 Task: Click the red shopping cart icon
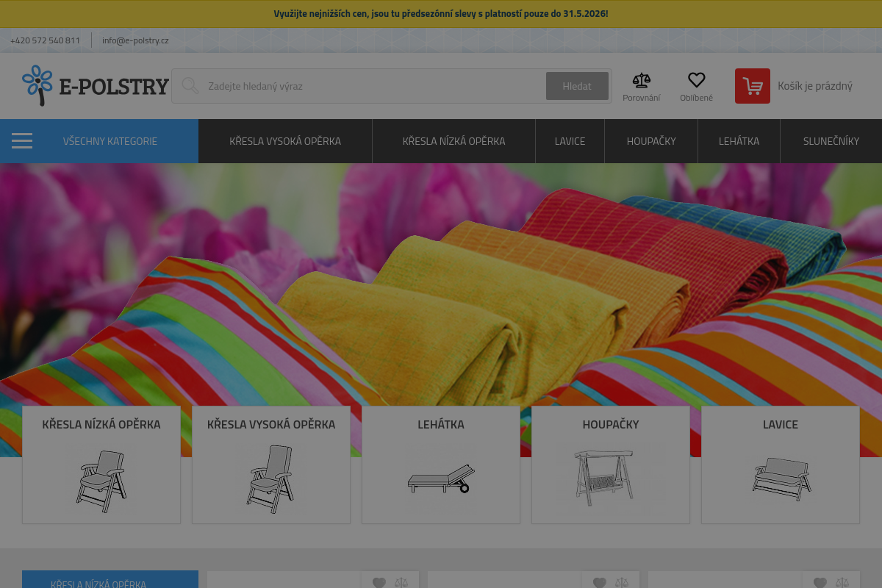point(753,86)
